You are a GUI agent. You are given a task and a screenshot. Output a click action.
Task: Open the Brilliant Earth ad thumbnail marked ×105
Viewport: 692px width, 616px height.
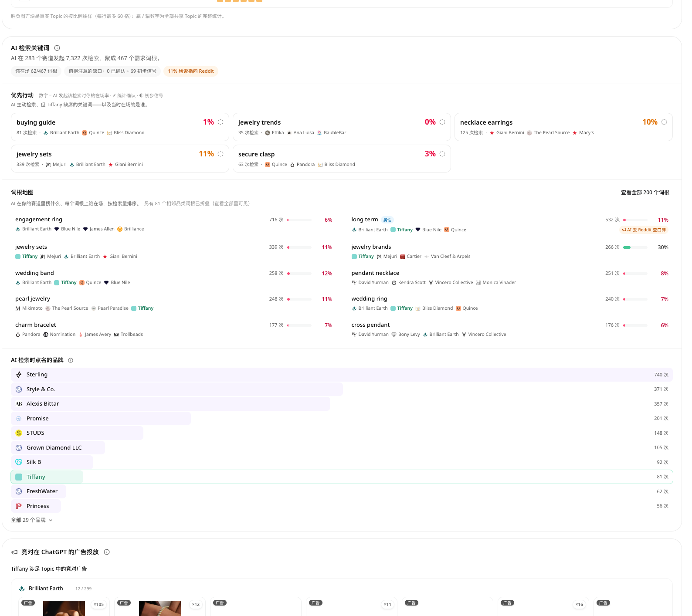[x=64, y=608]
